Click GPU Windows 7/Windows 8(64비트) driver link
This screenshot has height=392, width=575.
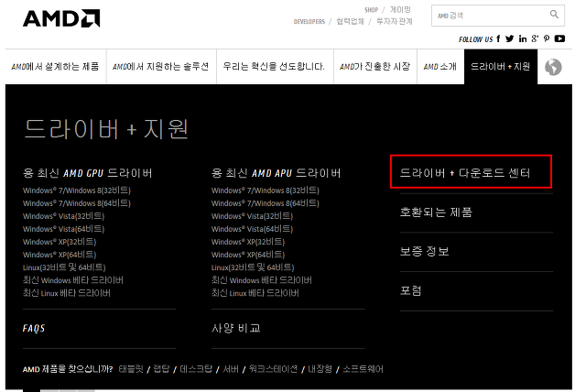pos(77,203)
